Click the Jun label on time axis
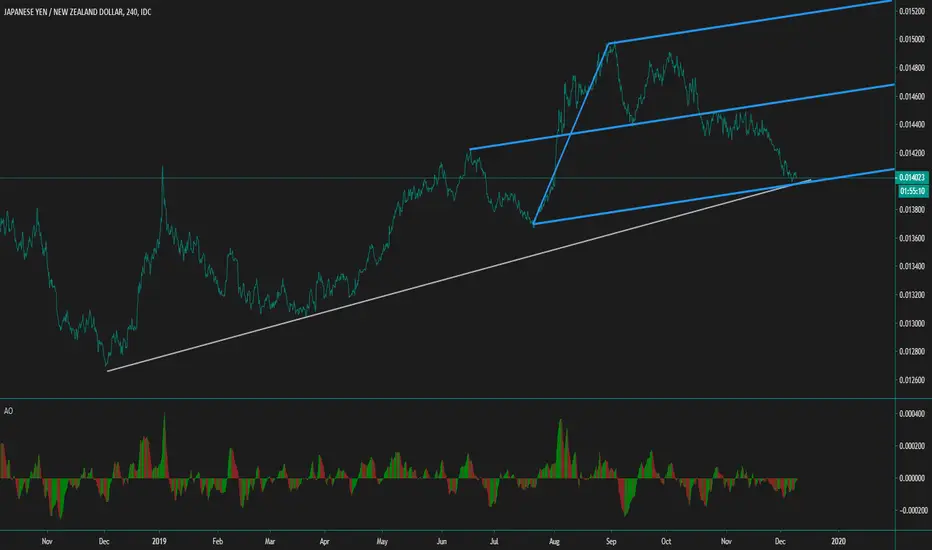 tap(442, 541)
